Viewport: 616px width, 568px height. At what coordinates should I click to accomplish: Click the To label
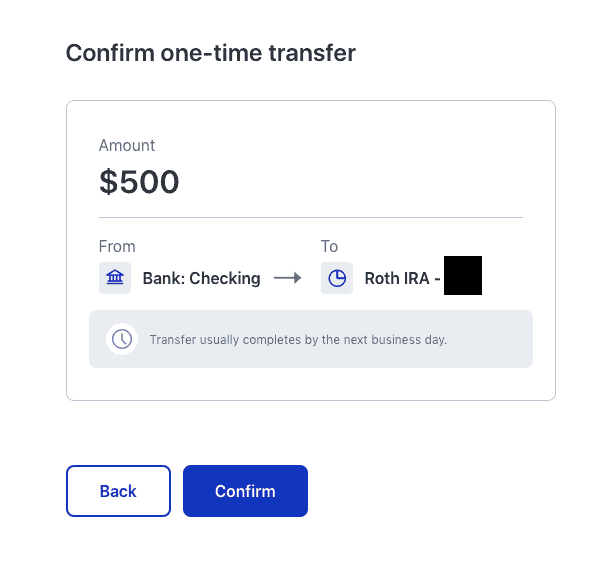(329, 246)
